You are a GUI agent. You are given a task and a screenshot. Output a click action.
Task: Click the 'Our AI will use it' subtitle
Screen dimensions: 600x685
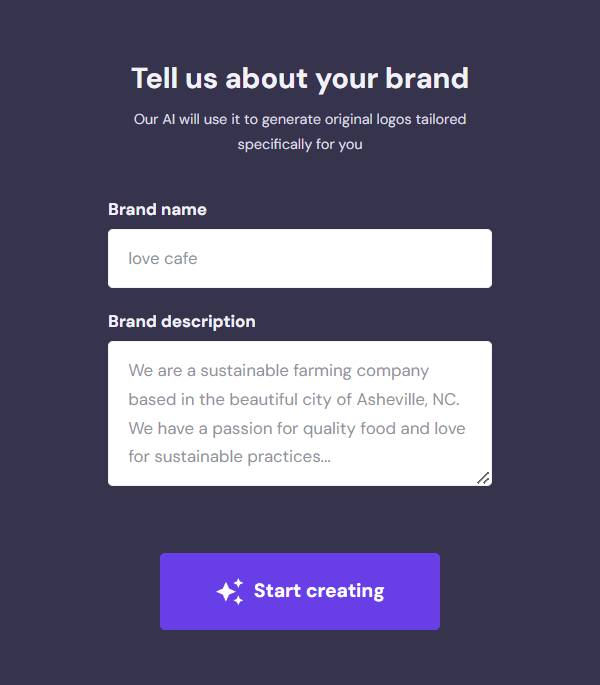300,119
